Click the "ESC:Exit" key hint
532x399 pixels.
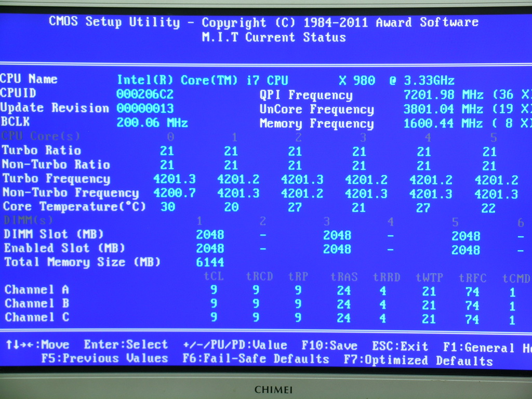click(x=400, y=347)
